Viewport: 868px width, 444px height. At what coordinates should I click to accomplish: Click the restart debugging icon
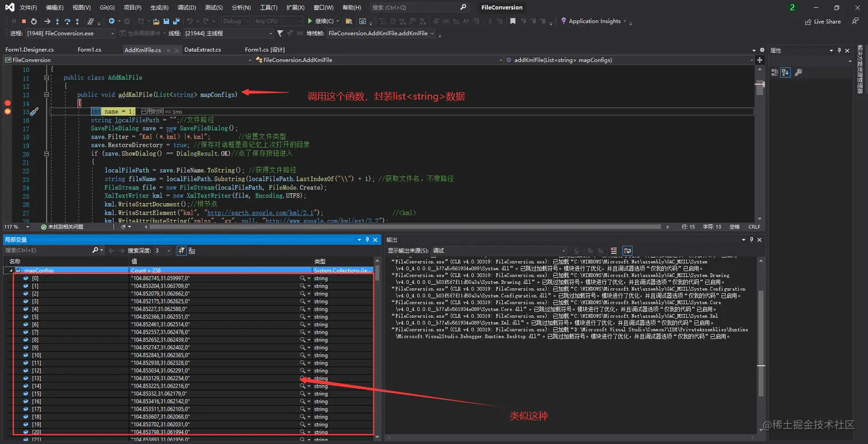tap(34, 21)
